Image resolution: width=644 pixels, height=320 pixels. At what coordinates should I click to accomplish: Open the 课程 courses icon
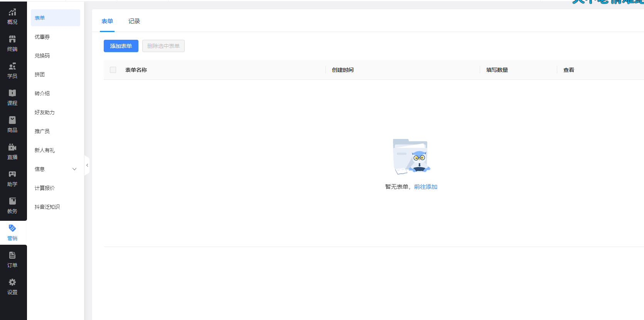coord(12,93)
